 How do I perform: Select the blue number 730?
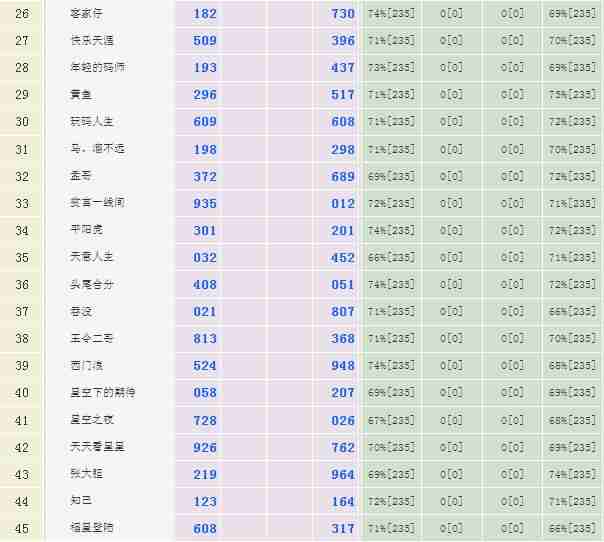pyautogui.click(x=343, y=14)
